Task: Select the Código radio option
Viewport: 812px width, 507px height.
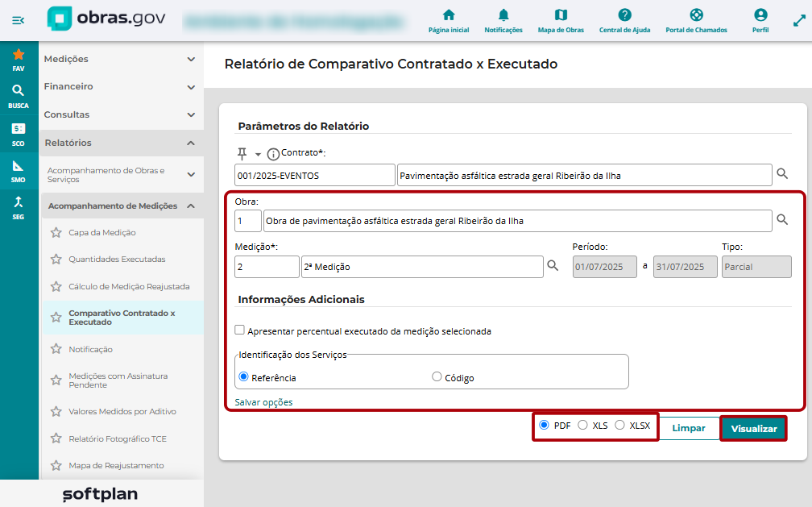Action: 437,377
